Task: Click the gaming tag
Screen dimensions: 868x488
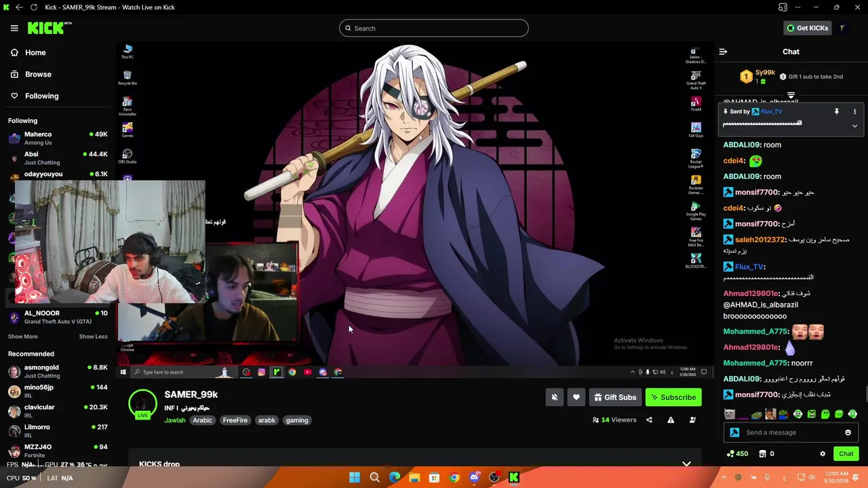Action: pyautogui.click(x=297, y=420)
